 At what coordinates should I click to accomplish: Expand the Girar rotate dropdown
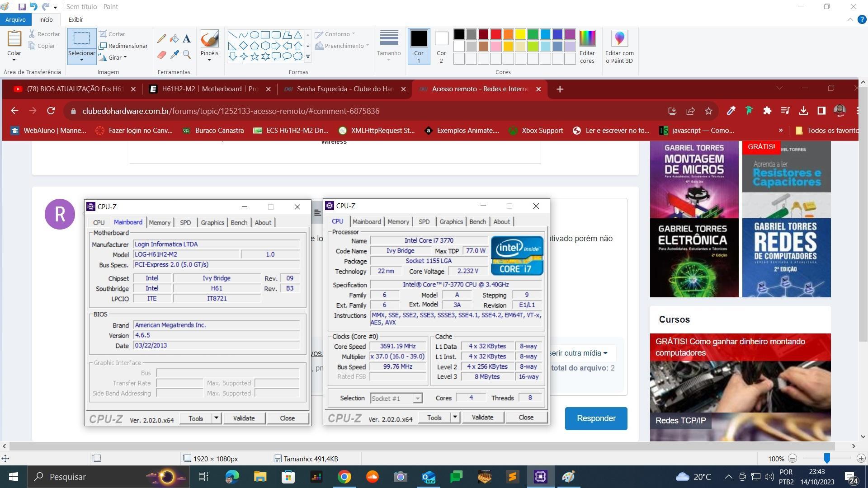click(125, 57)
